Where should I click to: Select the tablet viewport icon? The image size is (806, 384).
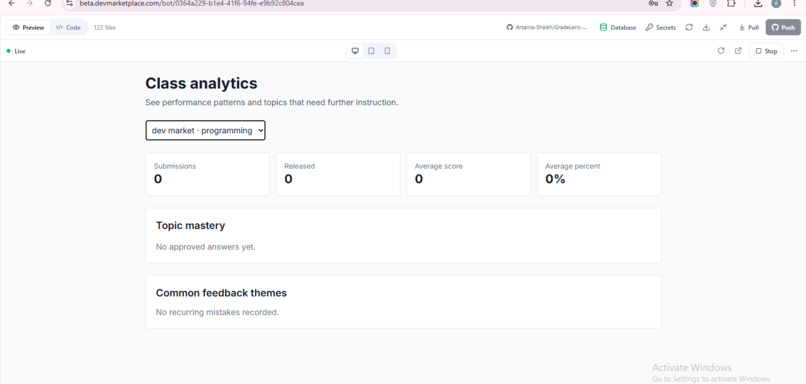tap(371, 51)
